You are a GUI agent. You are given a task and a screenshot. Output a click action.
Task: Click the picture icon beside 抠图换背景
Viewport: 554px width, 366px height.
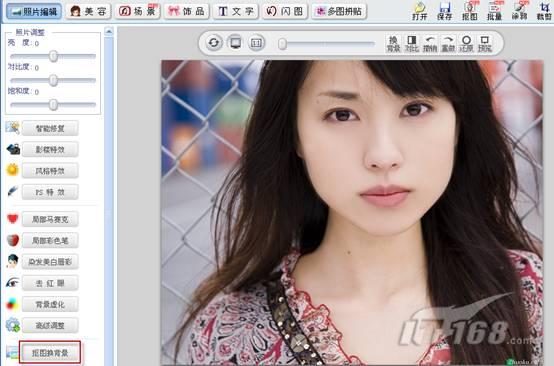(11, 353)
